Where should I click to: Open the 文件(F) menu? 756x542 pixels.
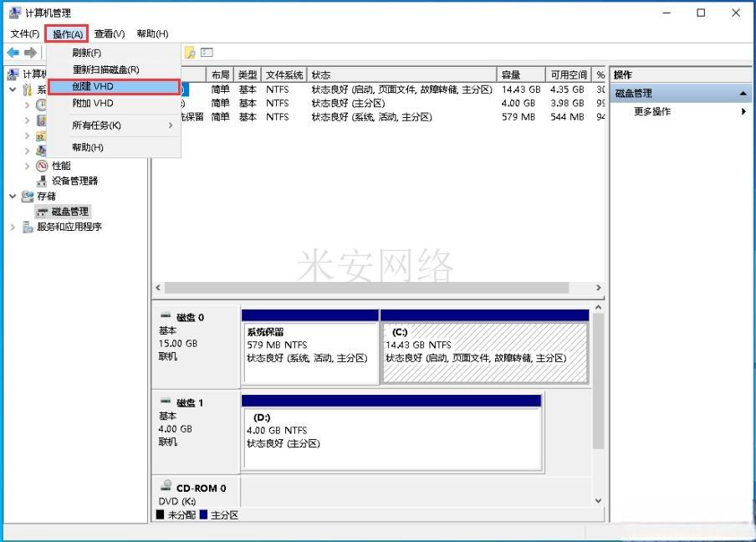24,33
